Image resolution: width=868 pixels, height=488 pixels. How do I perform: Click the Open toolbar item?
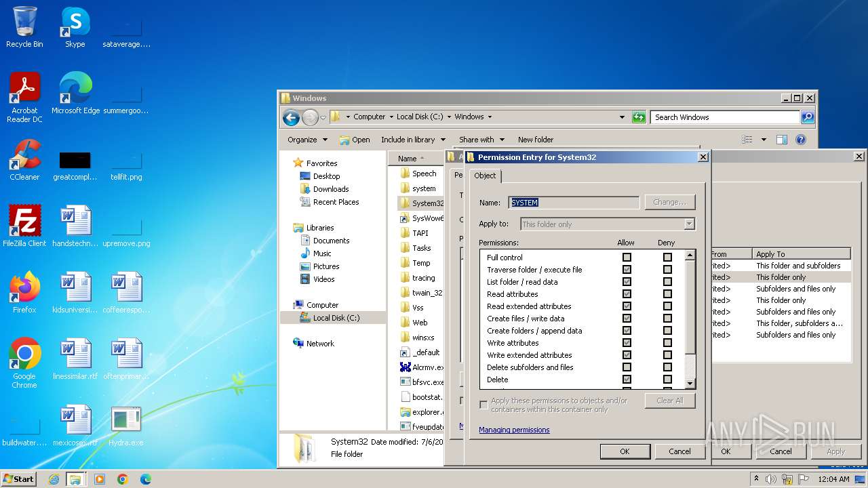coord(355,140)
